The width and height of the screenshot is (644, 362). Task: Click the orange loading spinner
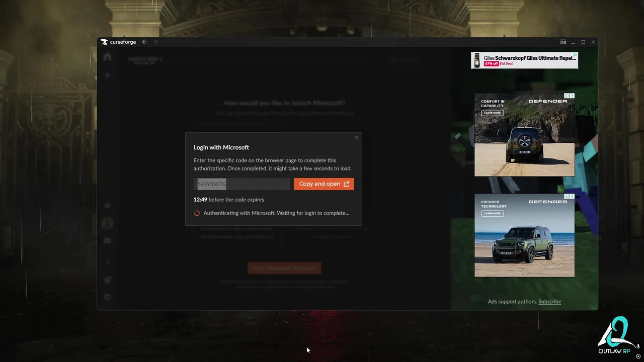197,213
